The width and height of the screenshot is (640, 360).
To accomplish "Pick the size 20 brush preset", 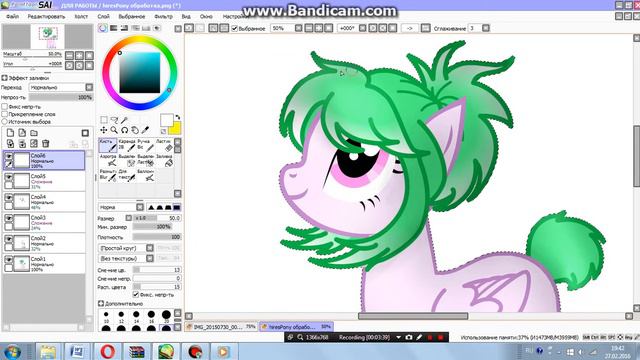I will point(166,315).
